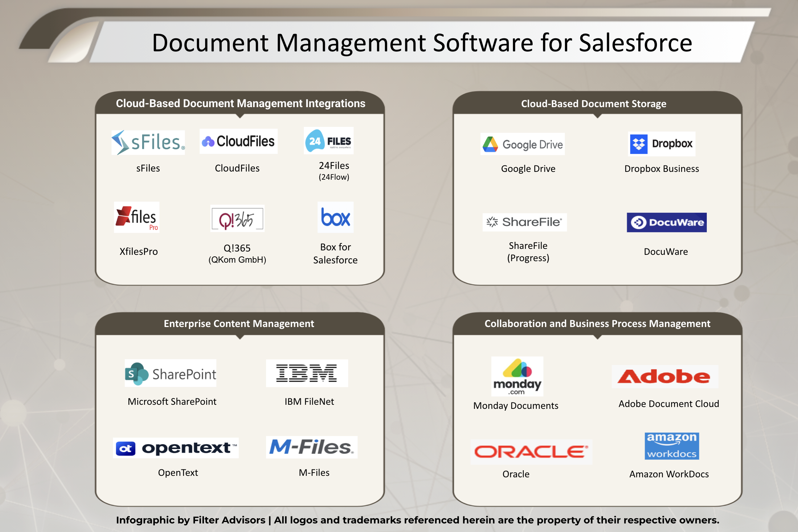
Task: Click the opentext logo
Action: pyautogui.click(x=176, y=448)
